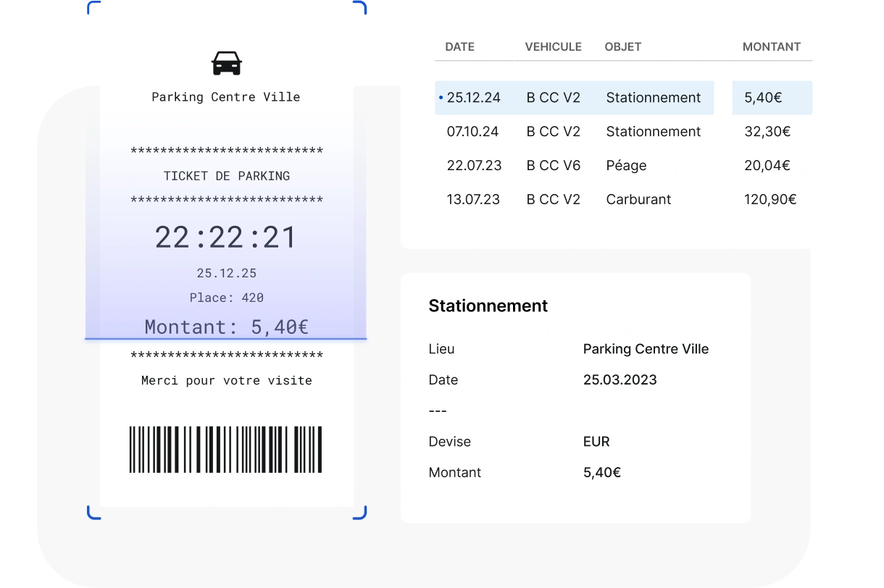884x588 pixels.
Task: Click the Parking Centre Ville header text
Action: pos(225,96)
